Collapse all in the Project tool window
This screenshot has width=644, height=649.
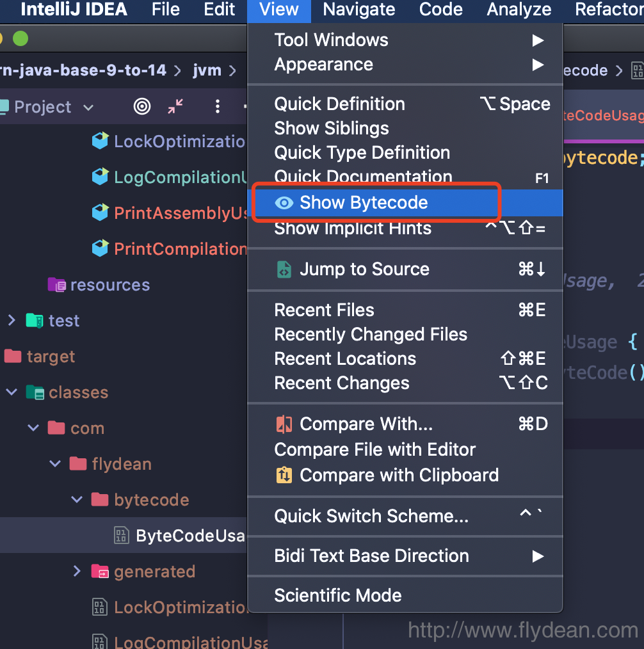coord(175,106)
